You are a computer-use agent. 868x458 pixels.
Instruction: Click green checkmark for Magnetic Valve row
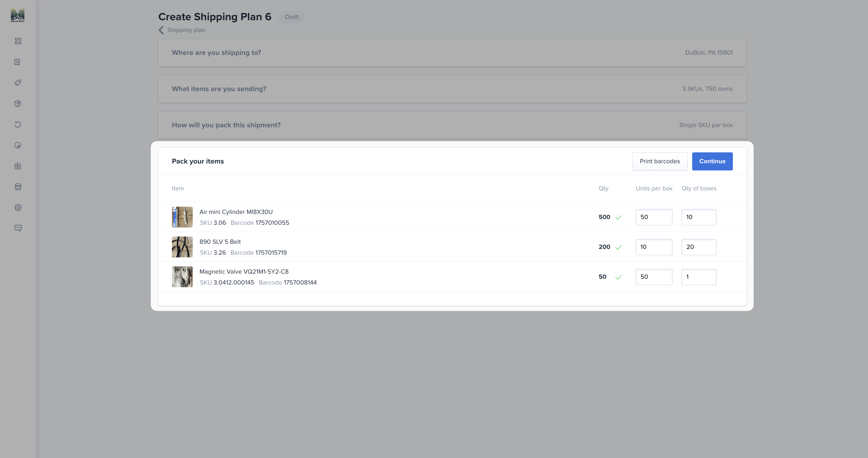point(618,277)
